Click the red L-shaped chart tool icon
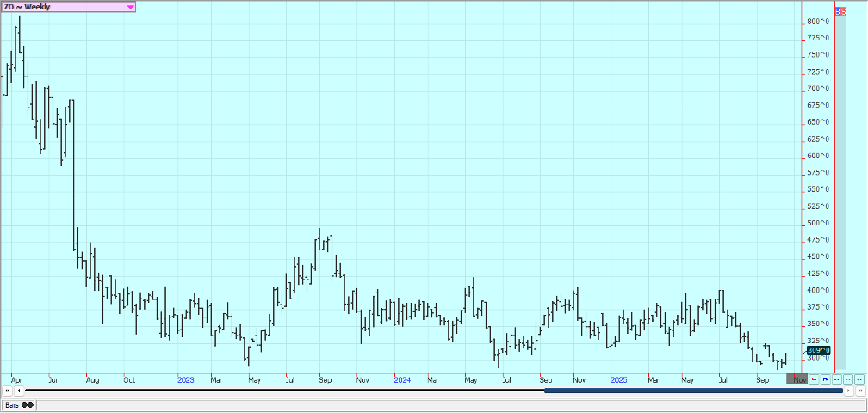Viewport: 868px width, 413px height. pyautogui.click(x=815, y=379)
